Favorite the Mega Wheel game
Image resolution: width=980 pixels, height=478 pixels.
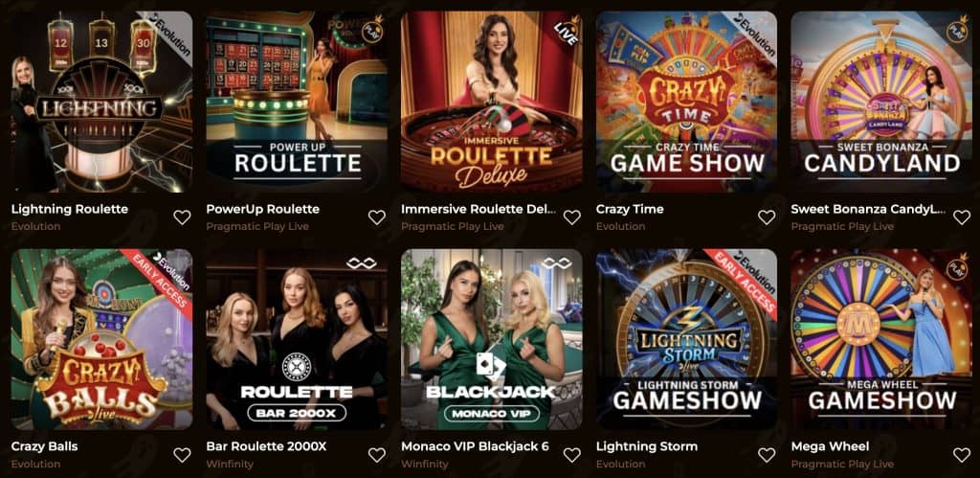click(962, 455)
